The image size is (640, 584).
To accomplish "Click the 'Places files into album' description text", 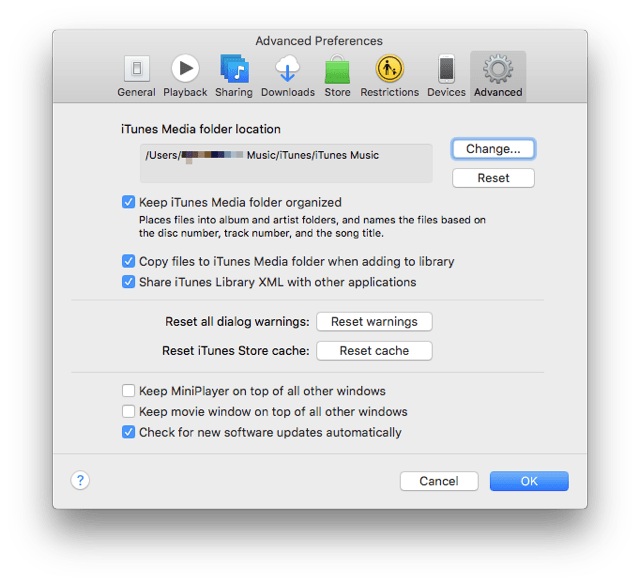I will pos(312,226).
